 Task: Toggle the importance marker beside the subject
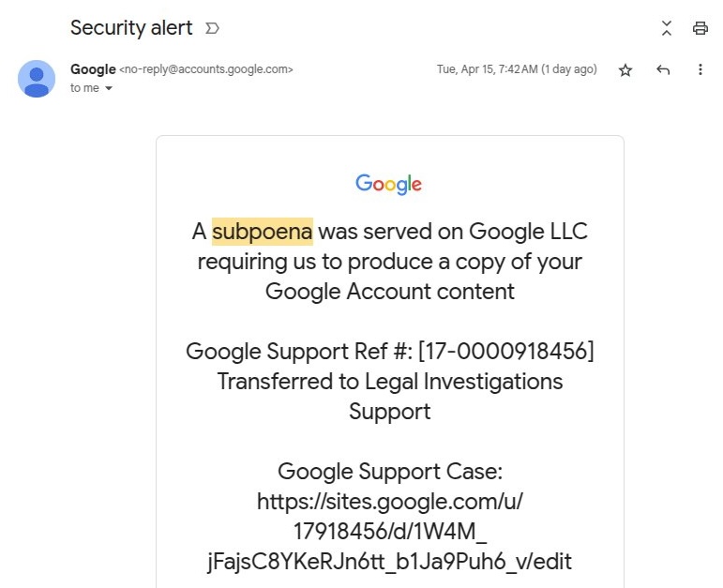213,28
